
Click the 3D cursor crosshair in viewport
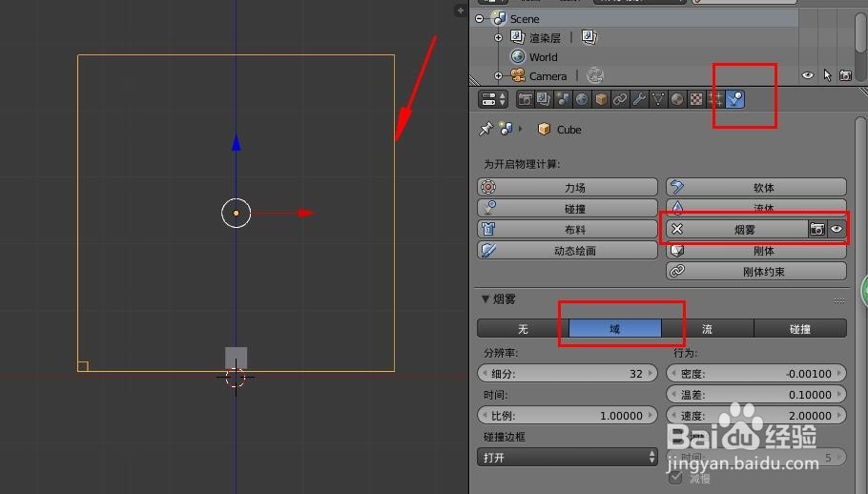[x=236, y=378]
